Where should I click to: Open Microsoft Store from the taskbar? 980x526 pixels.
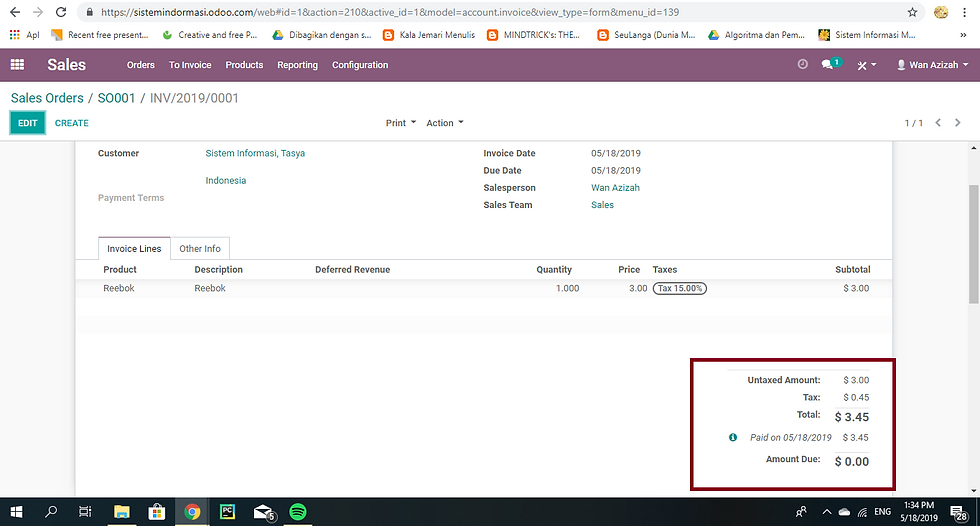[x=156, y=512]
